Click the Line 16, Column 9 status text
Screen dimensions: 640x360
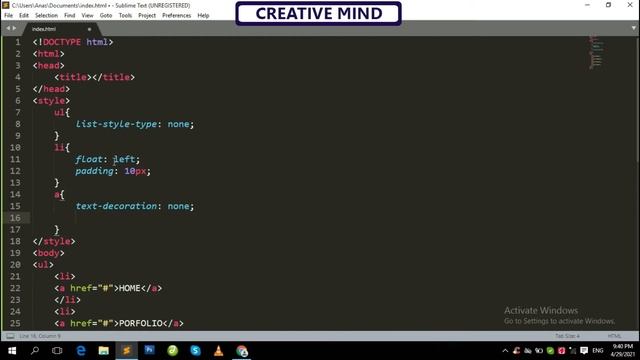pyautogui.click(x=40, y=336)
